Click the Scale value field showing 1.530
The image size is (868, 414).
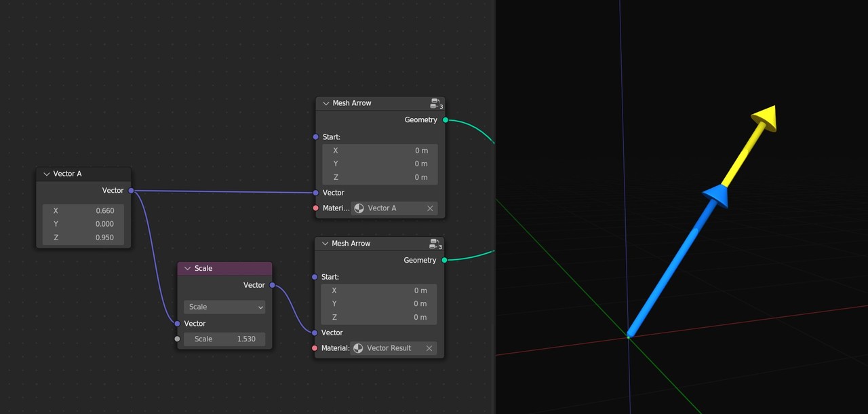[224, 339]
